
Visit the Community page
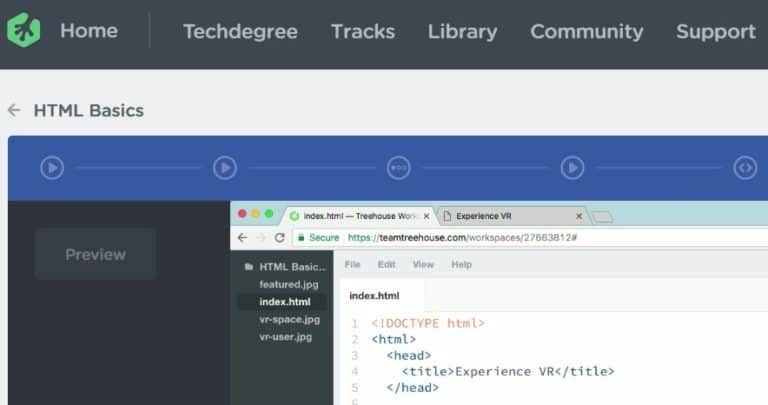(x=586, y=32)
